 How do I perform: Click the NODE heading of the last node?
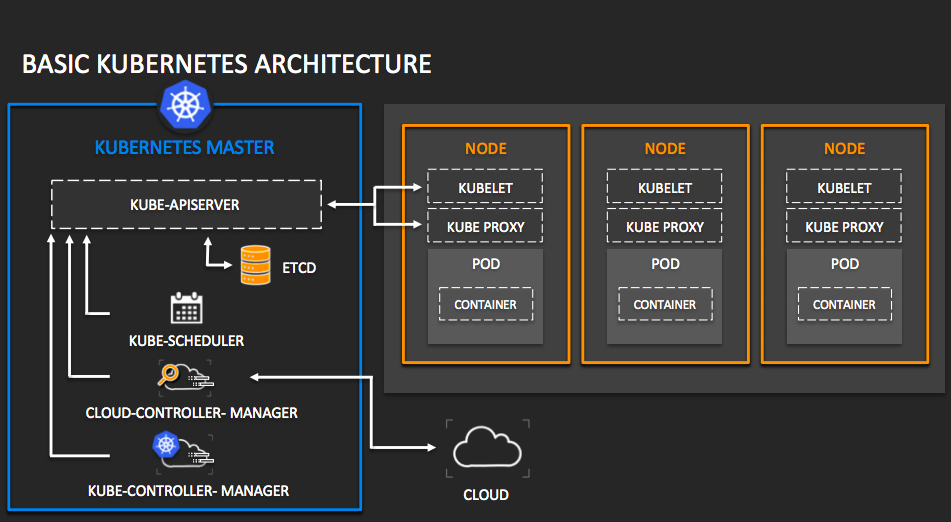[845, 149]
